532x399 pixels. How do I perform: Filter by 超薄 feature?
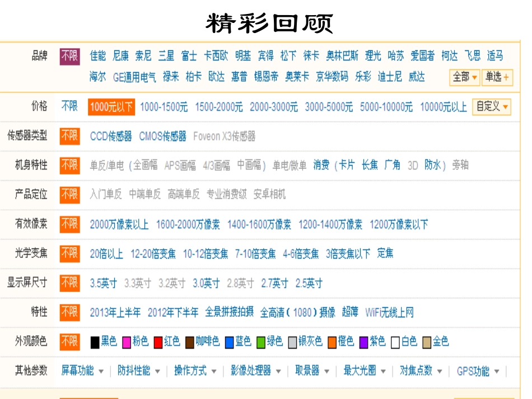350,312
